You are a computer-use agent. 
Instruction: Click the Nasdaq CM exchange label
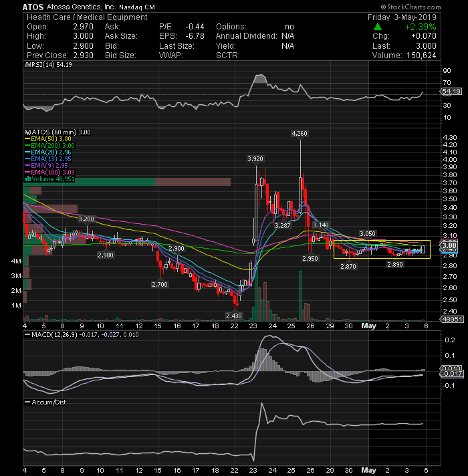point(137,7)
